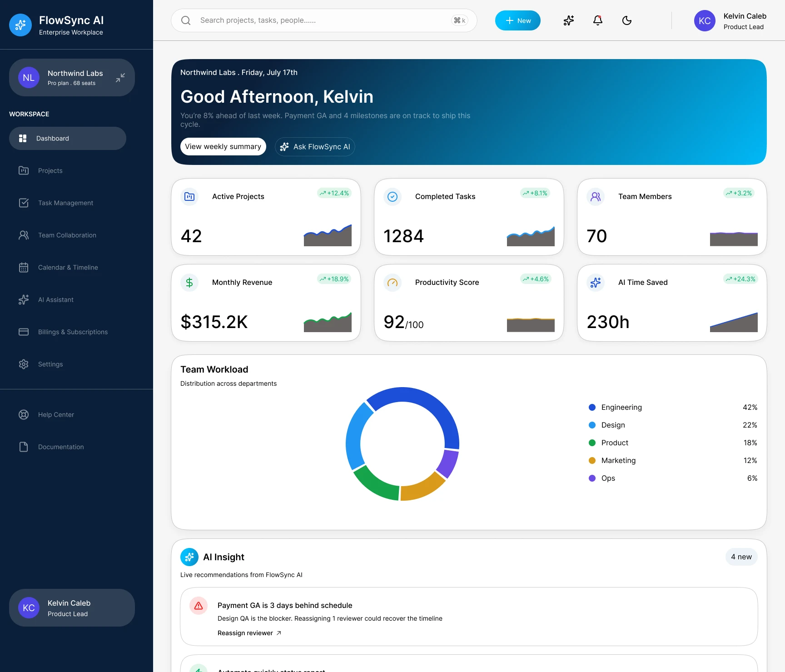Viewport: 785px width, 672px height.
Task: Click the Ops purple legend dot
Action: [x=592, y=478]
